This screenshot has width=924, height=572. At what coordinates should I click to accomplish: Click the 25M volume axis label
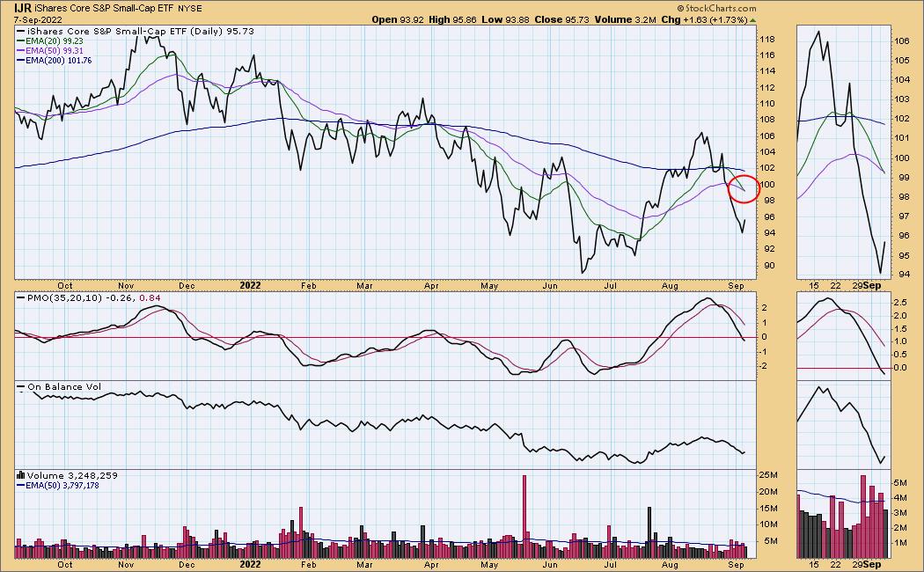770,475
